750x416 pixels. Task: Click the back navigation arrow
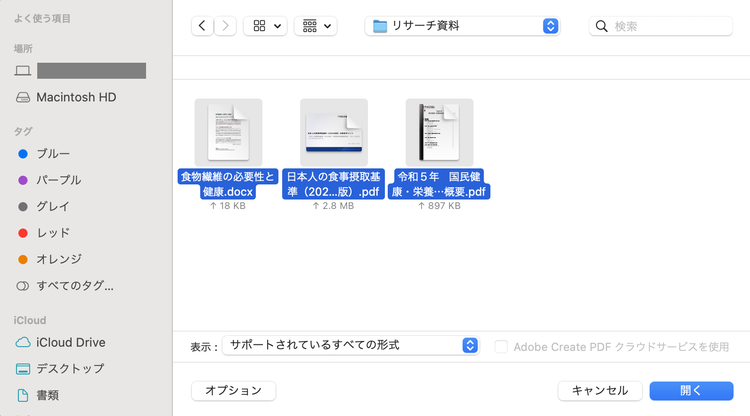[202, 26]
